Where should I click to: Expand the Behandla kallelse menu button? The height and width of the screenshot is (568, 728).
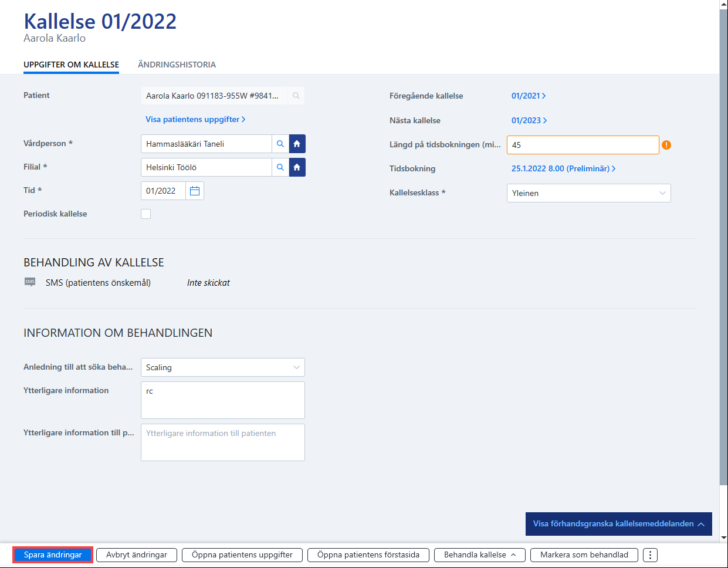click(480, 555)
